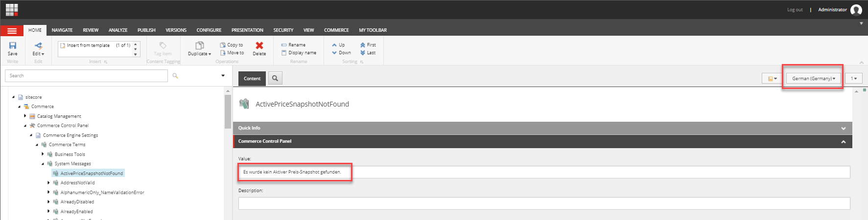868x220 pixels.
Task: Select the AddressNotValid tree item
Action: coord(77,183)
